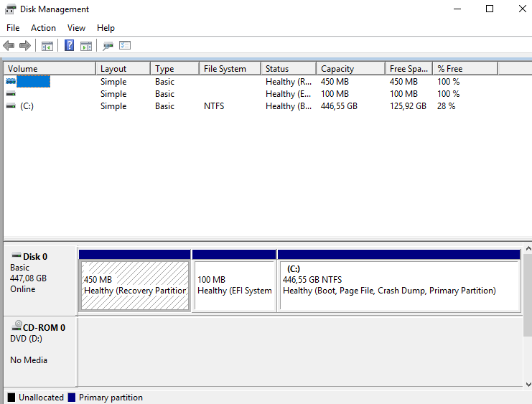532x404 pixels.
Task: Select the 450 MB recovery volume row icon
Action: [11, 81]
